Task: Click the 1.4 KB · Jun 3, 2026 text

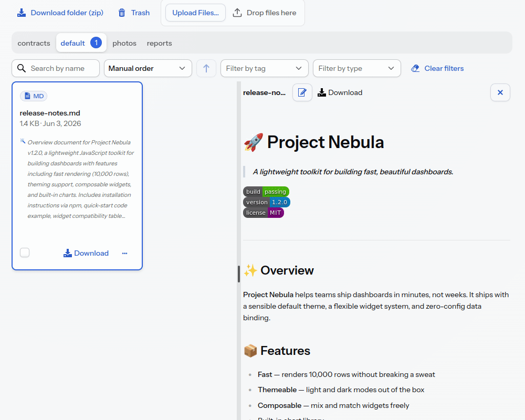Action: click(50, 123)
